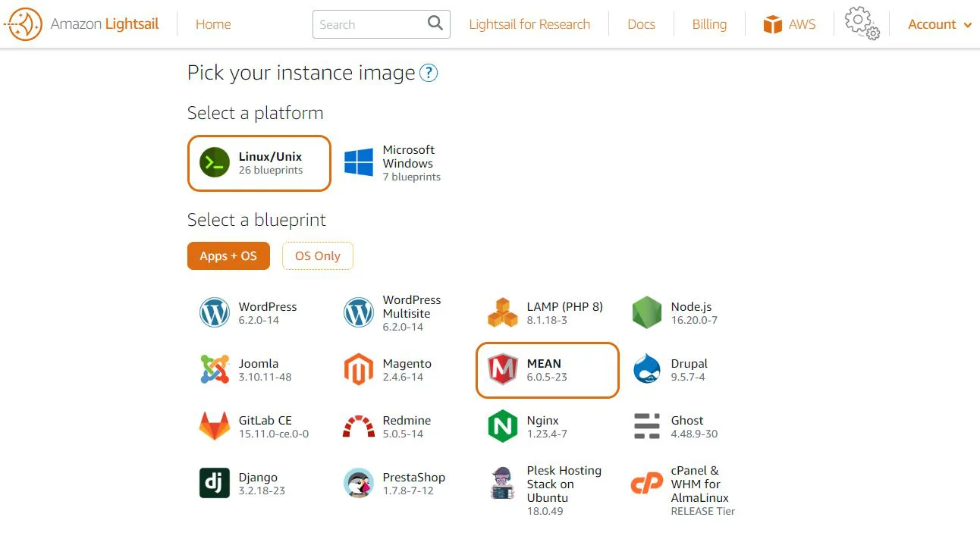
Task: Click the Redmine 5.0.5-14 label
Action: (407, 427)
